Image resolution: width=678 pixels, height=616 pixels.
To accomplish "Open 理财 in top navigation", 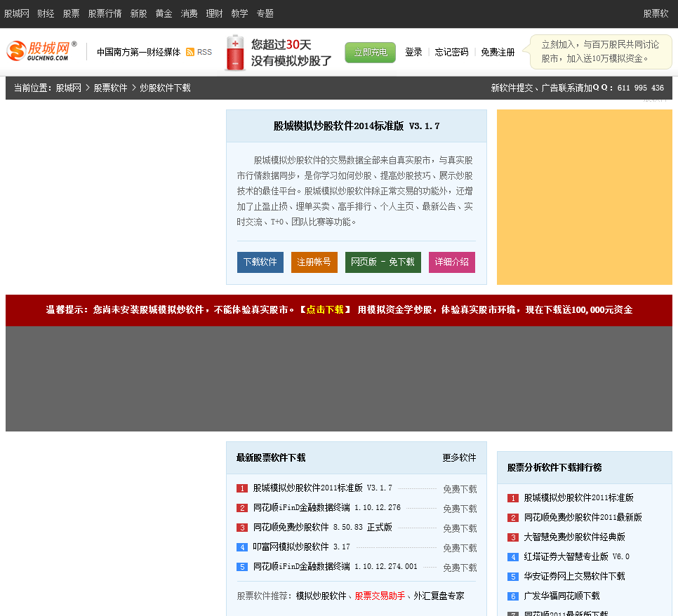I will coord(215,14).
